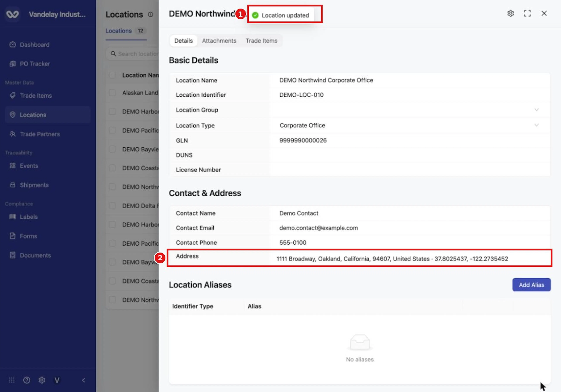Click the 1111 Broadway address value
The height and width of the screenshot is (392, 561).
click(392, 259)
